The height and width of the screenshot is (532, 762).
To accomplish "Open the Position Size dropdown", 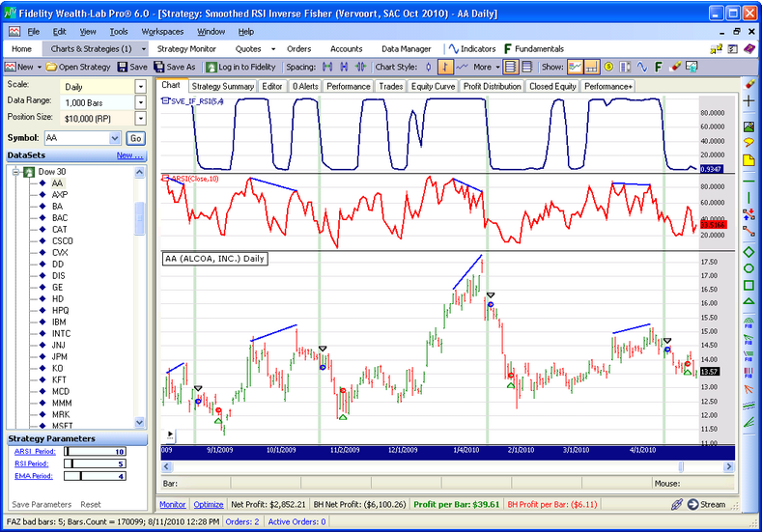I will click(x=140, y=117).
